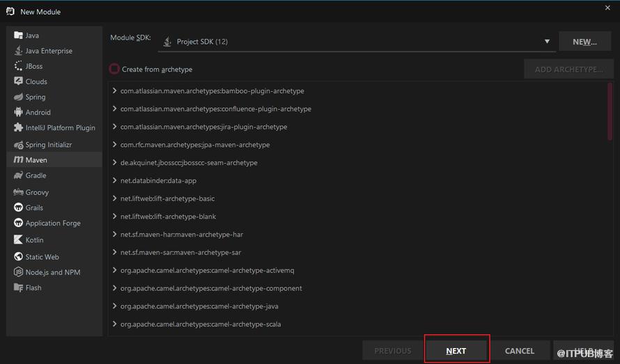Click the Node.js and NPM icon
The image size is (620, 364).
coord(18,272)
